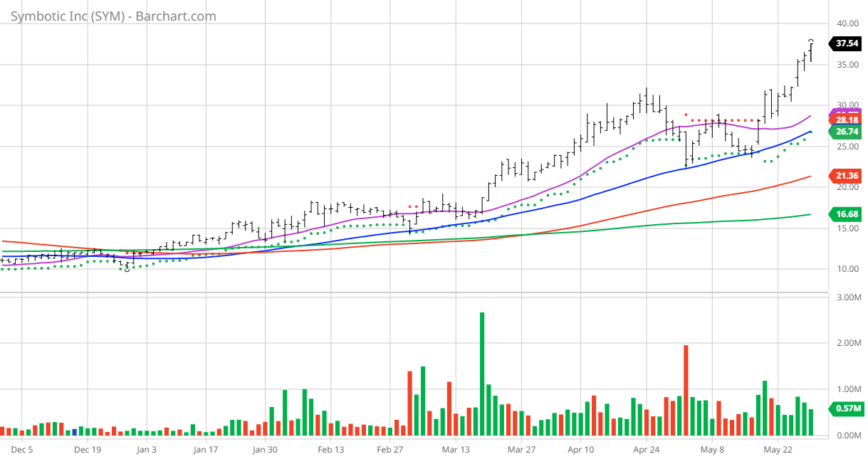Image resolution: width=868 pixels, height=459 pixels.
Task: Select the Apr 24 date label
Action: click(646, 450)
